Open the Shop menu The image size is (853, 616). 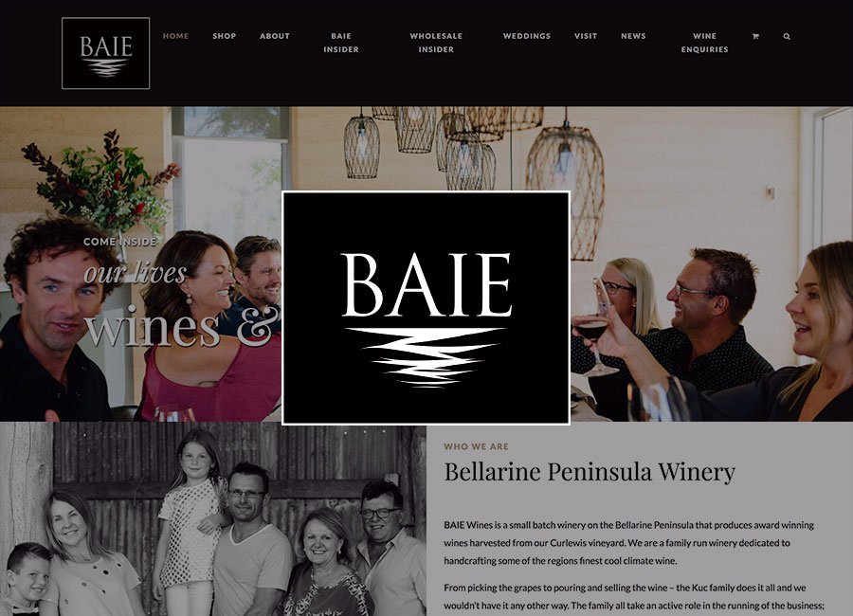click(x=224, y=36)
